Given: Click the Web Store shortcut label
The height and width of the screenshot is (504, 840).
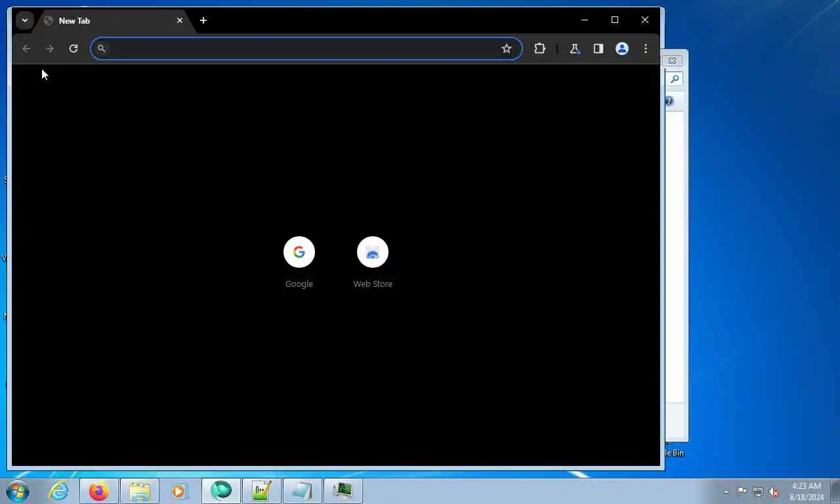Looking at the screenshot, I should [x=373, y=284].
